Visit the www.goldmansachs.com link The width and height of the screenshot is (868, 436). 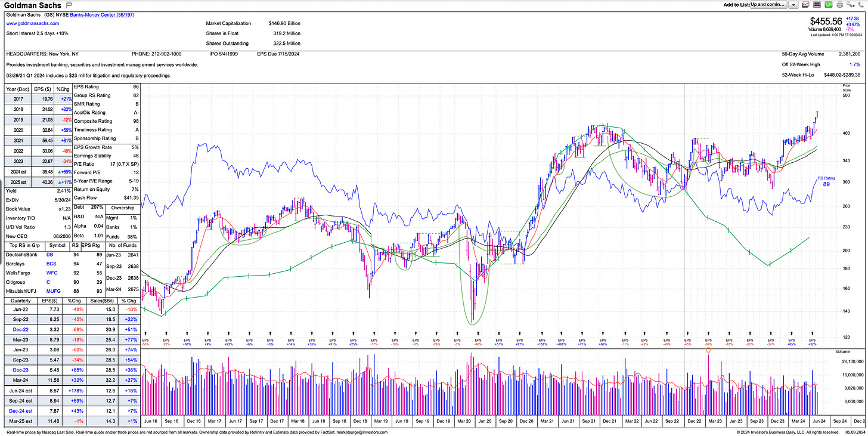33,23
